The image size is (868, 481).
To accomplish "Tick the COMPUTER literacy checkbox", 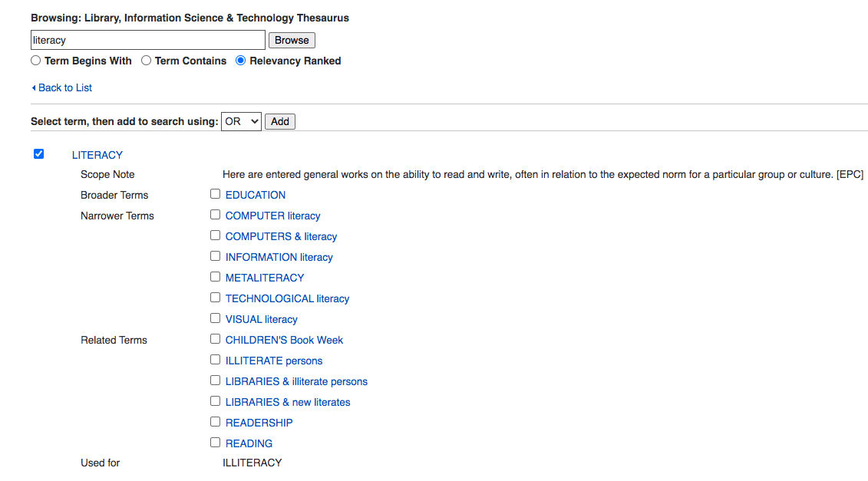I will point(216,215).
